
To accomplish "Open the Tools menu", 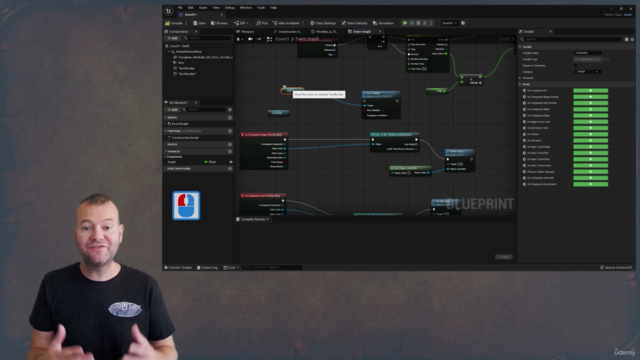I will [x=261, y=8].
